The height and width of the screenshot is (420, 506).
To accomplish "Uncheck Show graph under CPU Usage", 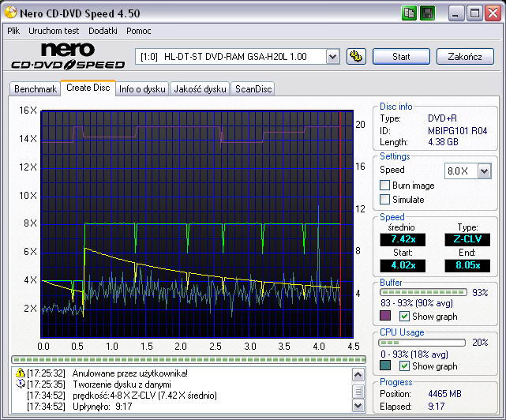I will (x=405, y=366).
